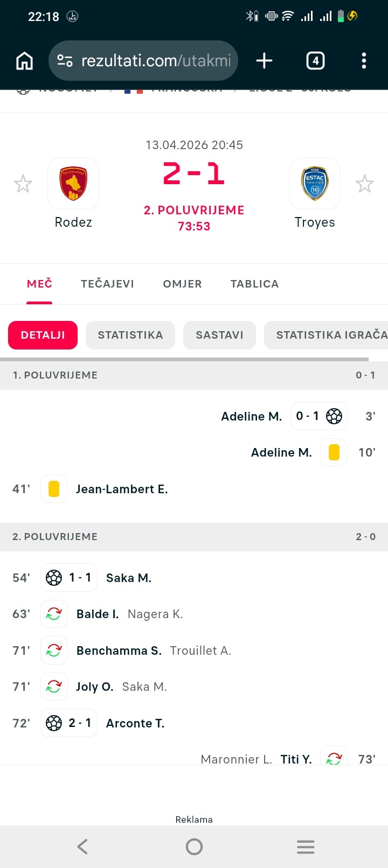Open the Rodez club logo
388x868 pixels.
(x=73, y=184)
